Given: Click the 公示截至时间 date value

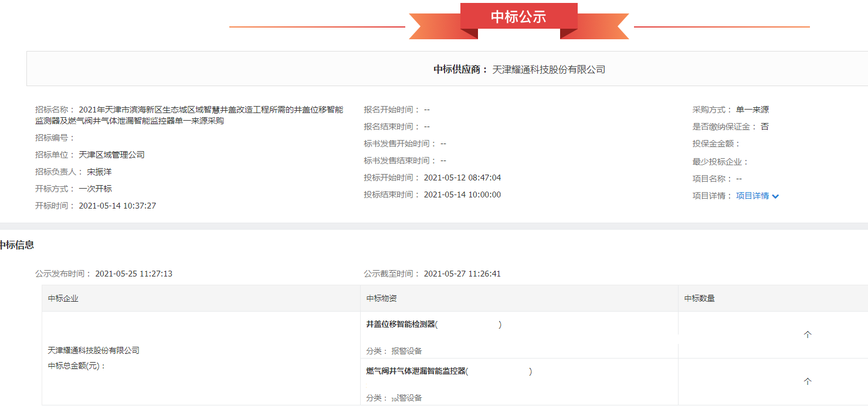Looking at the screenshot, I should coord(462,274).
